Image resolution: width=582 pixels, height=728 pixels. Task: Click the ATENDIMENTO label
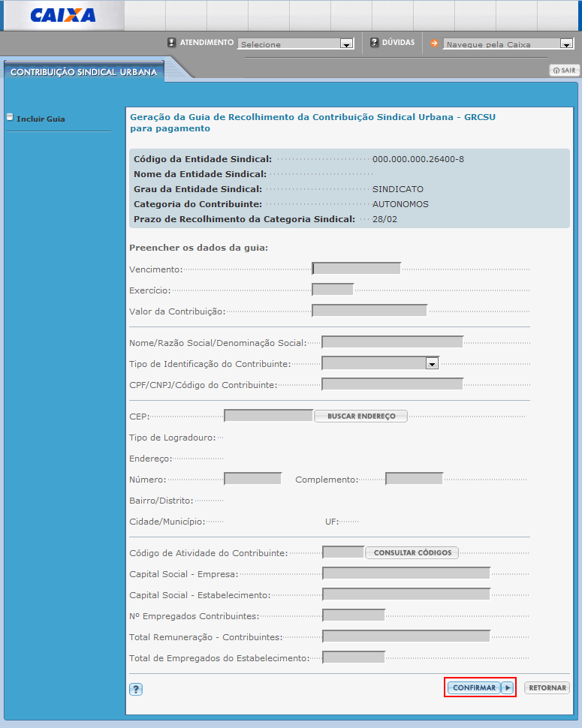[x=207, y=42]
